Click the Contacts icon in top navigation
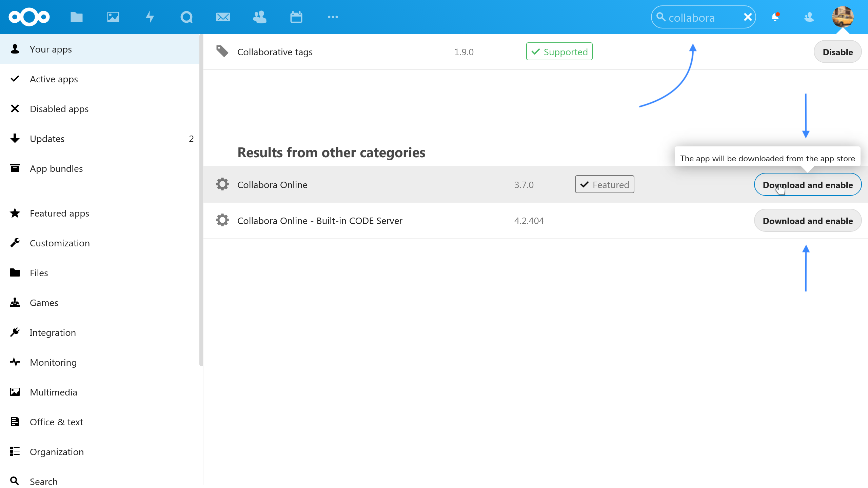 pyautogui.click(x=259, y=16)
